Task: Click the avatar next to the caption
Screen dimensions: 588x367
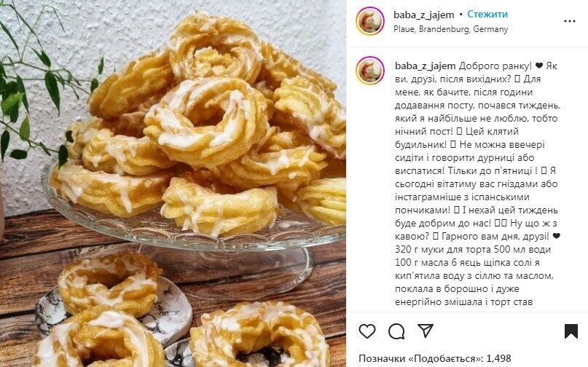Action: (370, 71)
